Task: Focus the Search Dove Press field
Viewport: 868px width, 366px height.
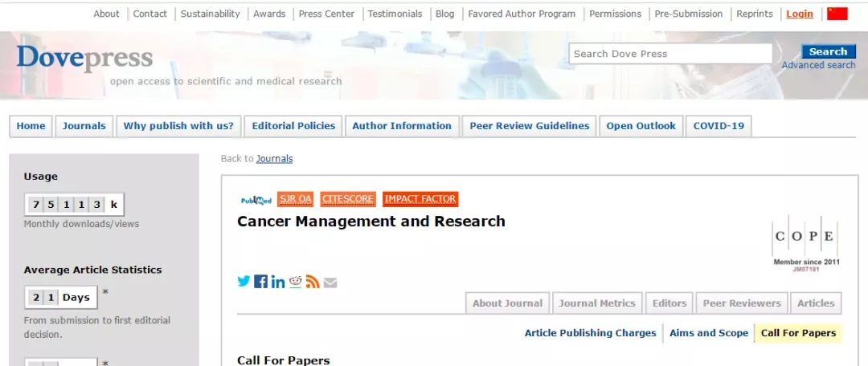Action: pos(670,54)
